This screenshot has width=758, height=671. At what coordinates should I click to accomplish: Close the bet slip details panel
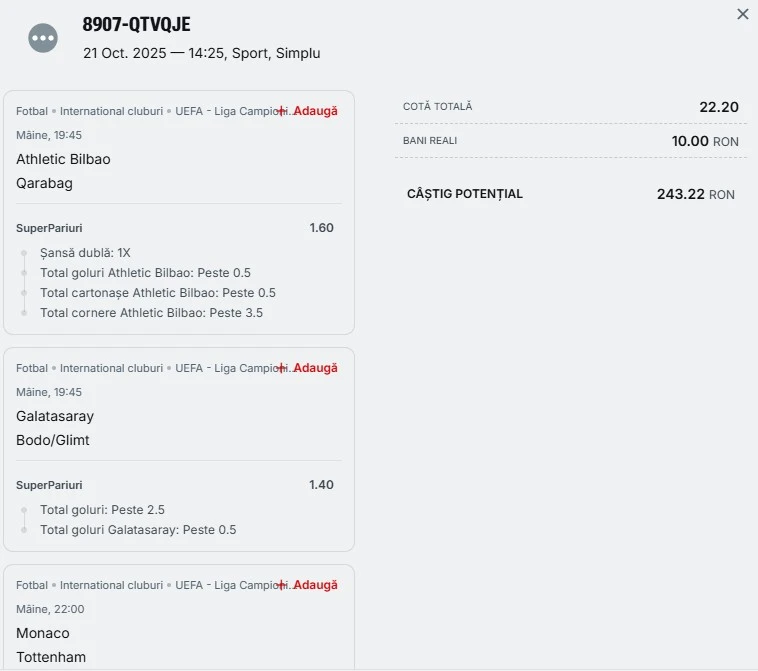coord(742,15)
